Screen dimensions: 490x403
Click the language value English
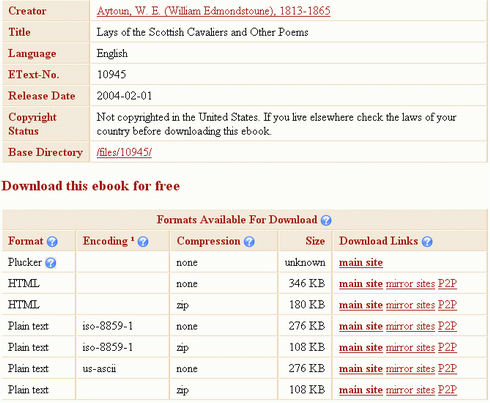click(x=112, y=54)
